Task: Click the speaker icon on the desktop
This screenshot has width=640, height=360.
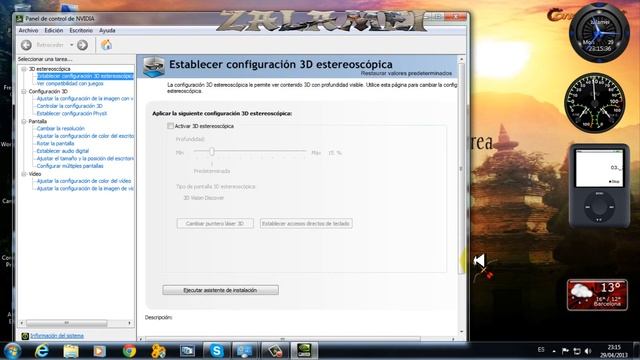Action: 480,260
